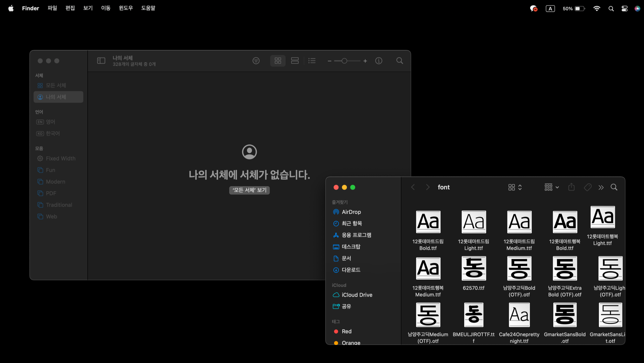
Task: Select 12롯데마트행복Light.ttf font file
Action: (602, 217)
